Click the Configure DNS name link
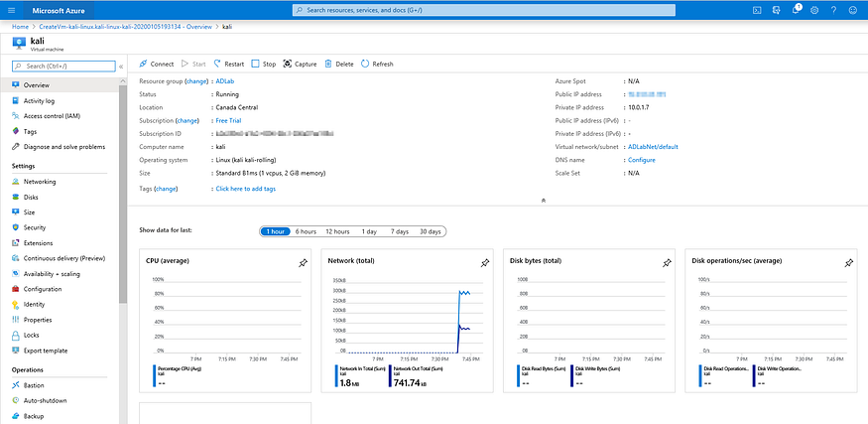868x424 pixels. point(641,160)
